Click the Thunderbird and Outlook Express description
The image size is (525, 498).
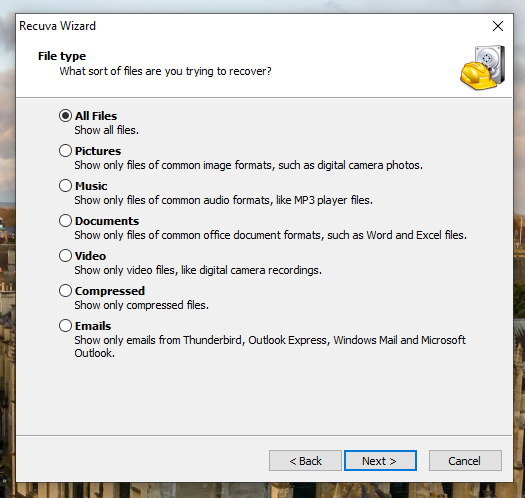[x=270, y=347]
